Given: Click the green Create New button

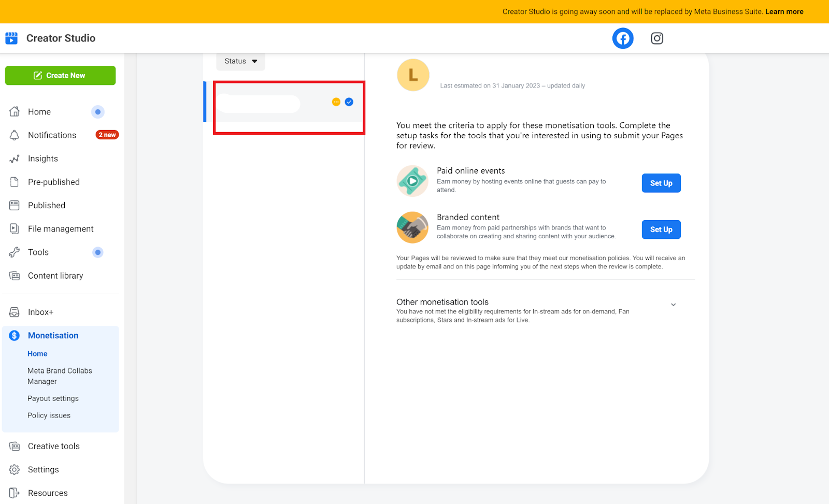Looking at the screenshot, I should tap(60, 76).
